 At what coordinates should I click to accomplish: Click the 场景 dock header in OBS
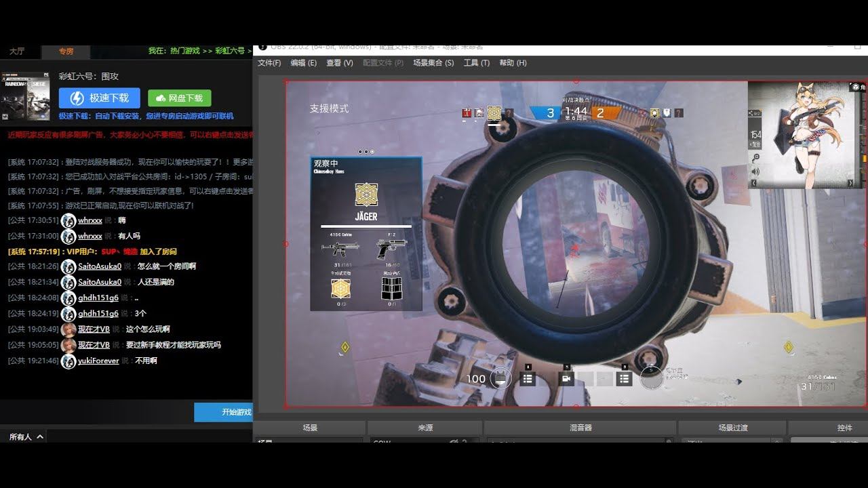coord(310,428)
